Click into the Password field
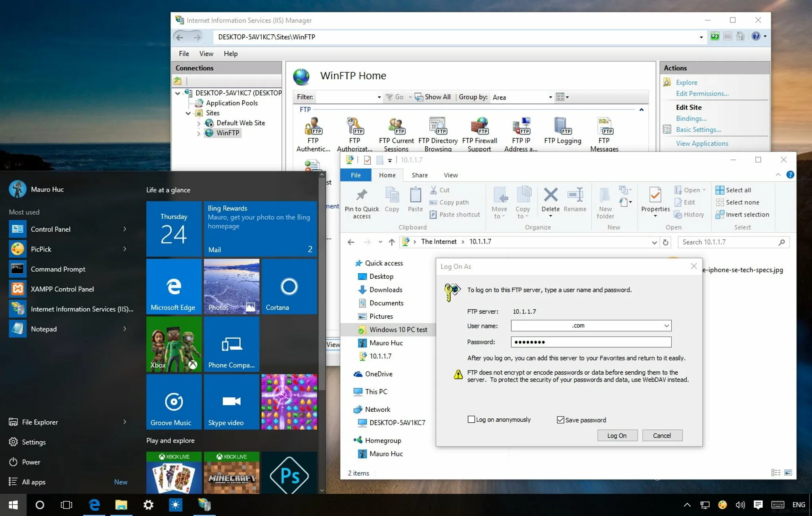Image resolution: width=812 pixels, height=516 pixels. coord(591,342)
